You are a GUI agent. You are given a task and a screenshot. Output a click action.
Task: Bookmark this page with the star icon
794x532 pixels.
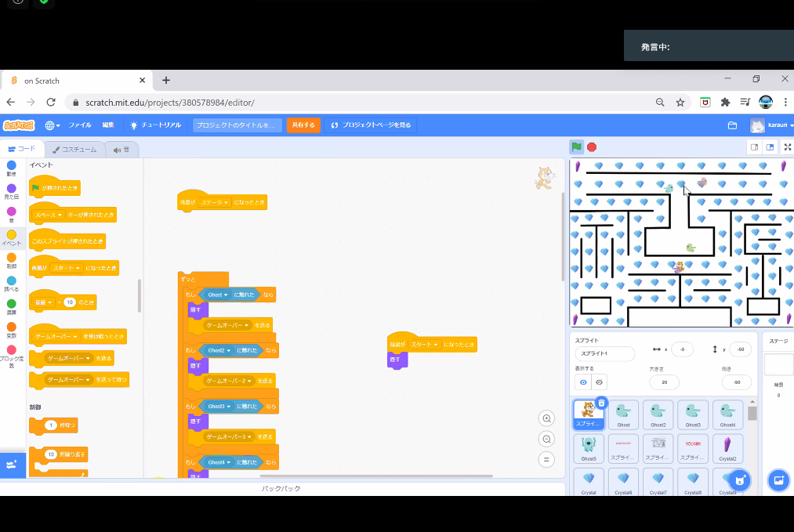pos(680,103)
